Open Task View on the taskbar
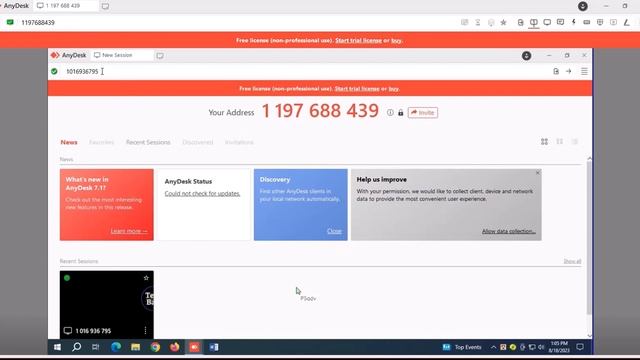The height and width of the screenshot is (360, 640). coord(96,347)
